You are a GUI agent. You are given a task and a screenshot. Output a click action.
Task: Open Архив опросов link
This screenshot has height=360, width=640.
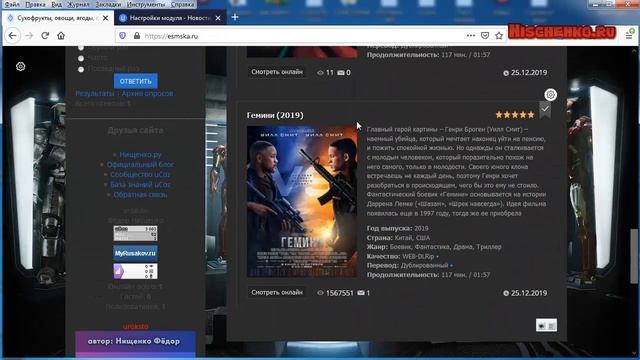(x=147, y=93)
